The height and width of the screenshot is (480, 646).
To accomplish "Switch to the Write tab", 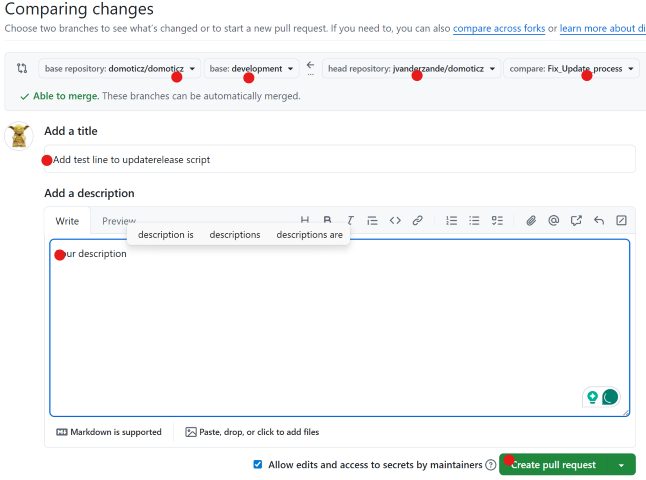I will 67,221.
